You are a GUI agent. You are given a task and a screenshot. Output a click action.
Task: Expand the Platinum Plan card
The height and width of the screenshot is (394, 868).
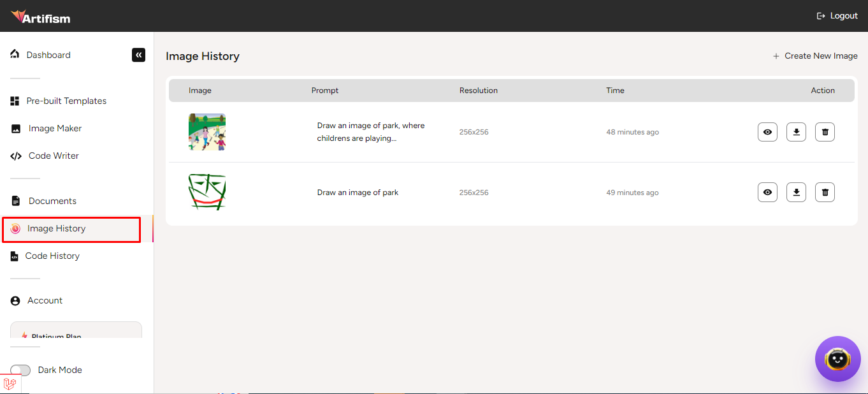(x=76, y=330)
